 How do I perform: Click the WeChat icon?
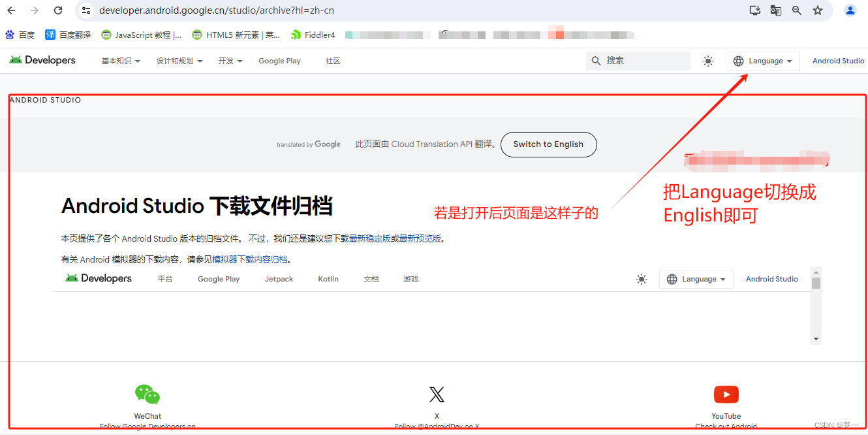147,395
